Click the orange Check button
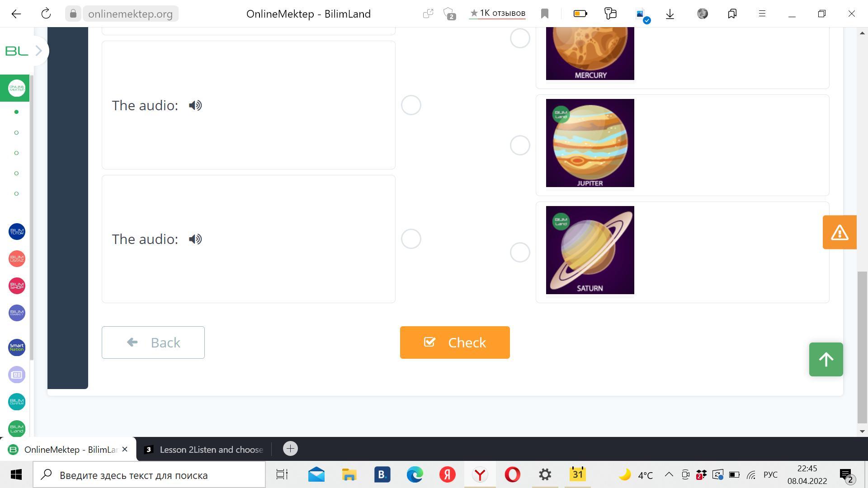The height and width of the screenshot is (488, 868). [455, 343]
